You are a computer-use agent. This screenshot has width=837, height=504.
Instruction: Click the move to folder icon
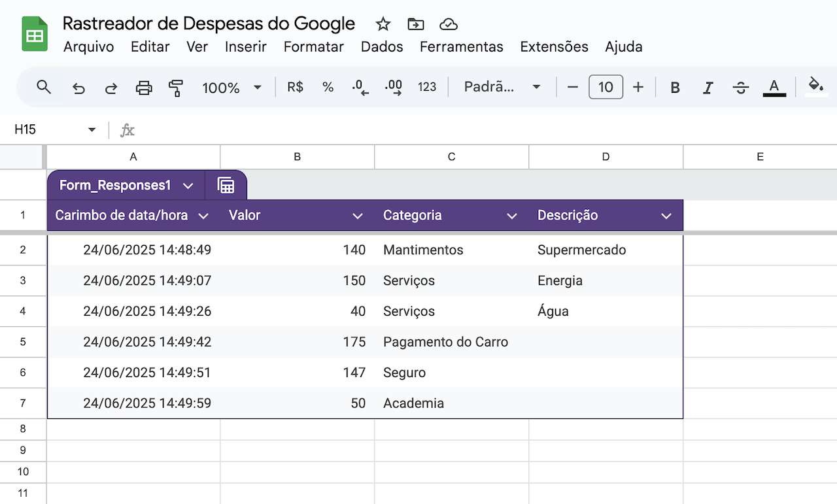coord(415,24)
